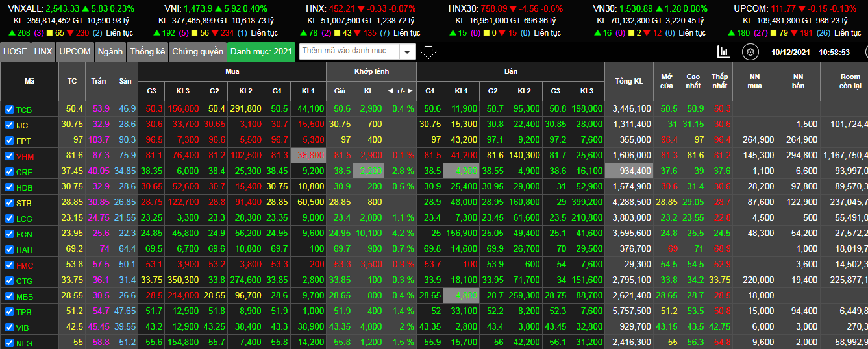Open the NLG stock symbol
Viewport: 868px width, 349px height.
(24, 343)
